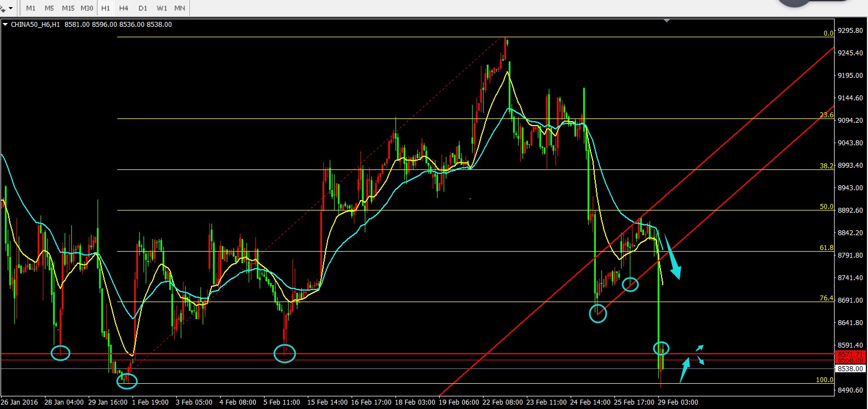This screenshot has height=409, width=868.
Task: Change timeframe to M15
Action: pyautogui.click(x=68, y=8)
